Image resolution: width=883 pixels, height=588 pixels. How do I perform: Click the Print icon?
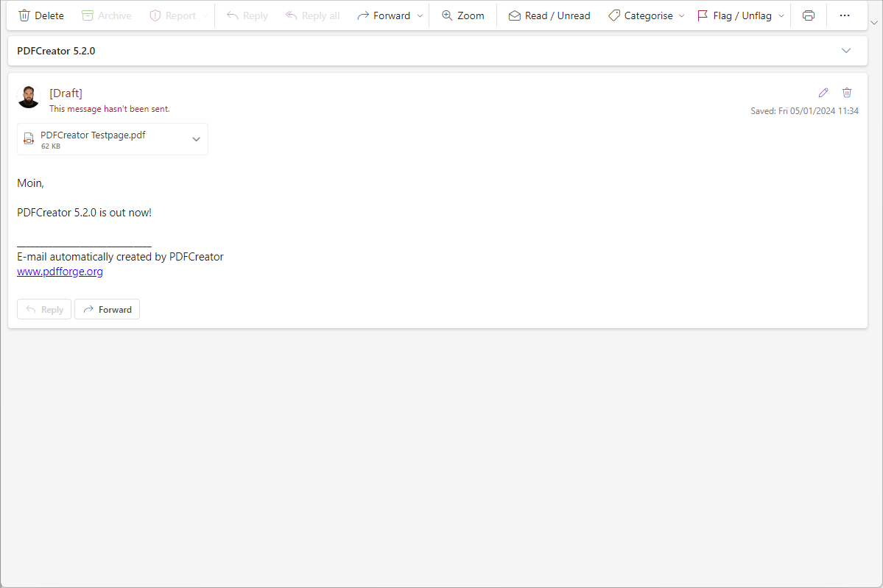809,15
